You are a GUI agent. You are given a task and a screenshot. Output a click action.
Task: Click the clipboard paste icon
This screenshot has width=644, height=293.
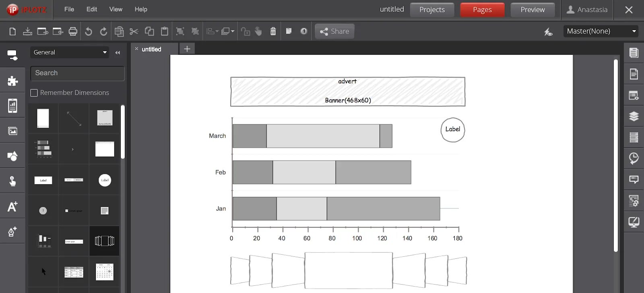tap(165, 31)
